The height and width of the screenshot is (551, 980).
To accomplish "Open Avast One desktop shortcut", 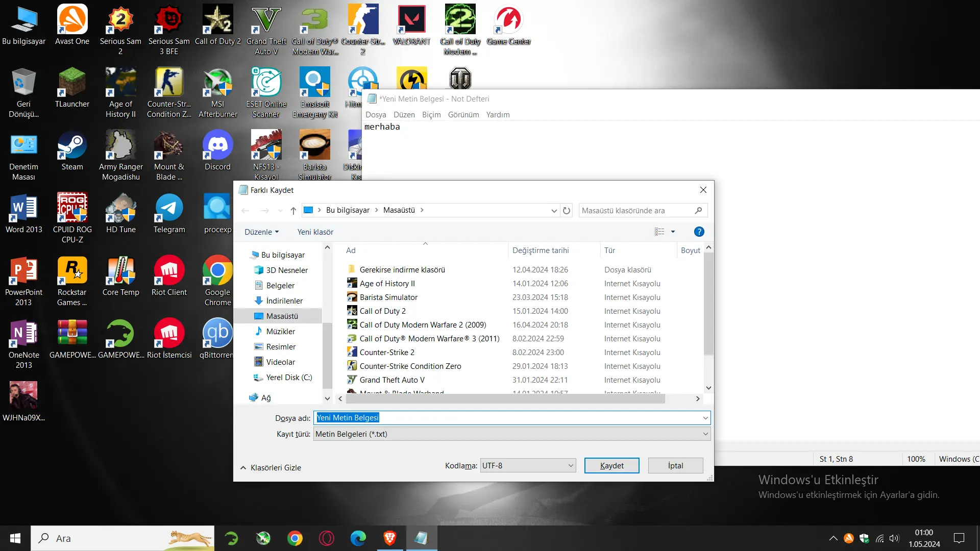I will (72, 24).
